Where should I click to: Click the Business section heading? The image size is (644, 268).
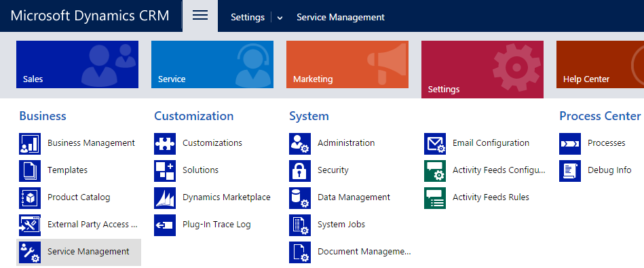point(43,116)
